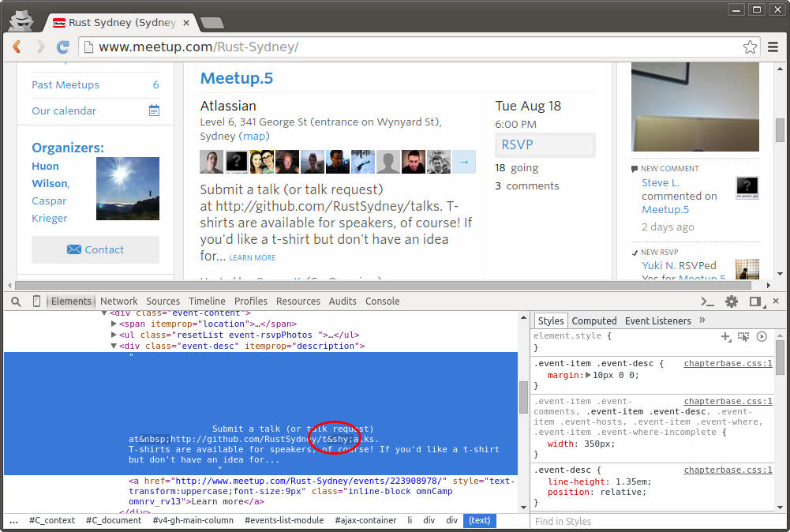Viewport: 790px width, 532px height.
Task: Click the page vertical scrollbar thumb
Action: [x=780, y=130]
